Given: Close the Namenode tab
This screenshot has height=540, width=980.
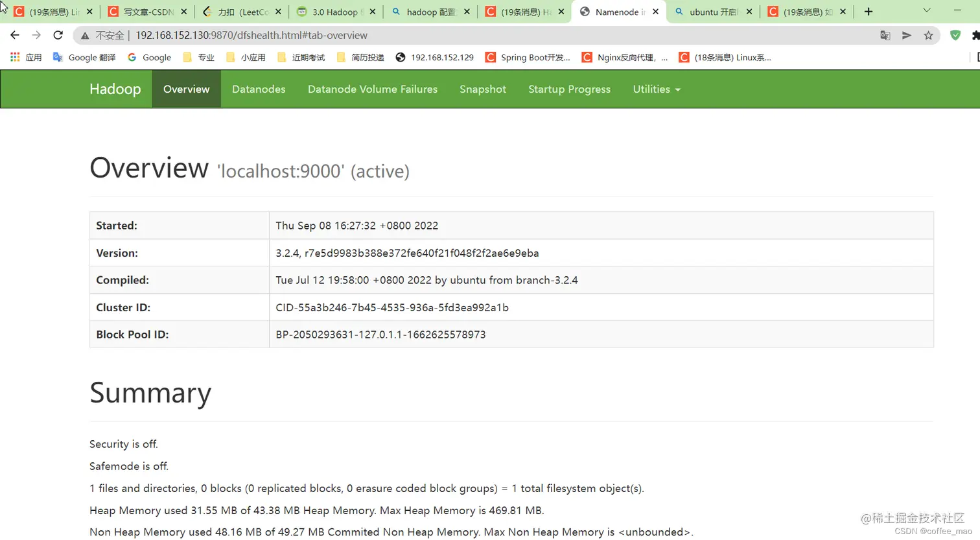Looking at the screenshot, I should (x=656, y=12).
